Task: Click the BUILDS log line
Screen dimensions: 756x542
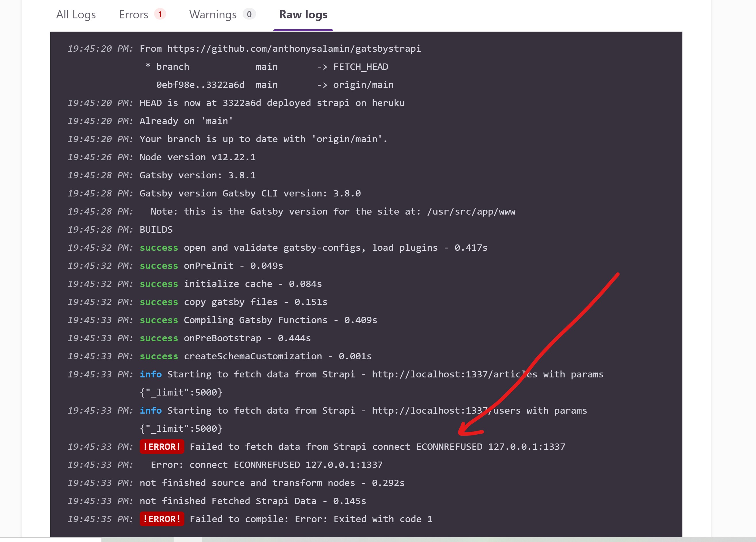Action: pyautogui.click(x=156, y=229)
